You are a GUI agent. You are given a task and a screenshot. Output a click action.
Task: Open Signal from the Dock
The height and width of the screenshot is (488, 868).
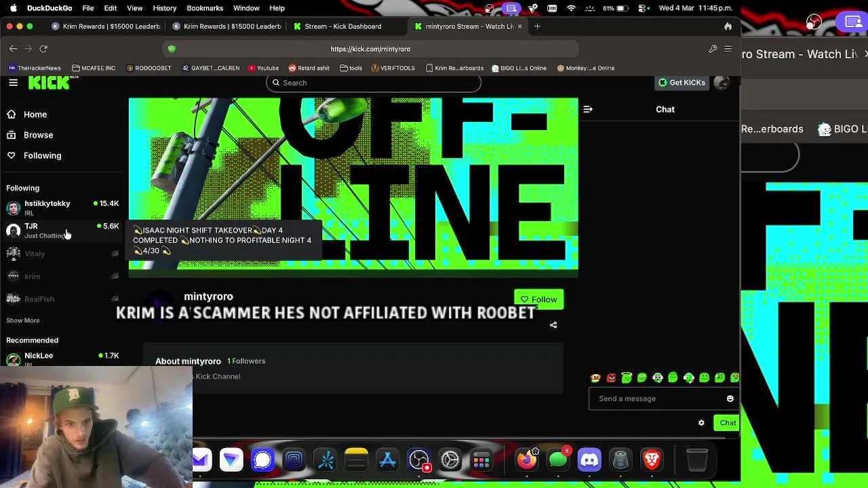pos(262,460)
